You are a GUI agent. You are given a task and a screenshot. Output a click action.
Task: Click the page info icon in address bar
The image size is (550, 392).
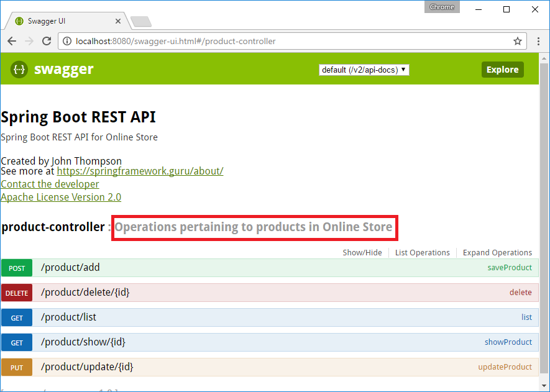(x=66, y=41)
